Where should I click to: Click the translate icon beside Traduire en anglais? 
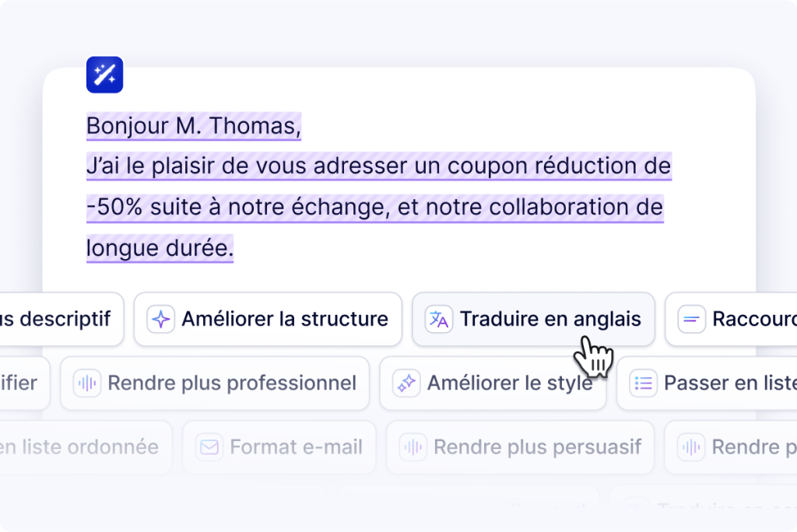coord(439,319)
